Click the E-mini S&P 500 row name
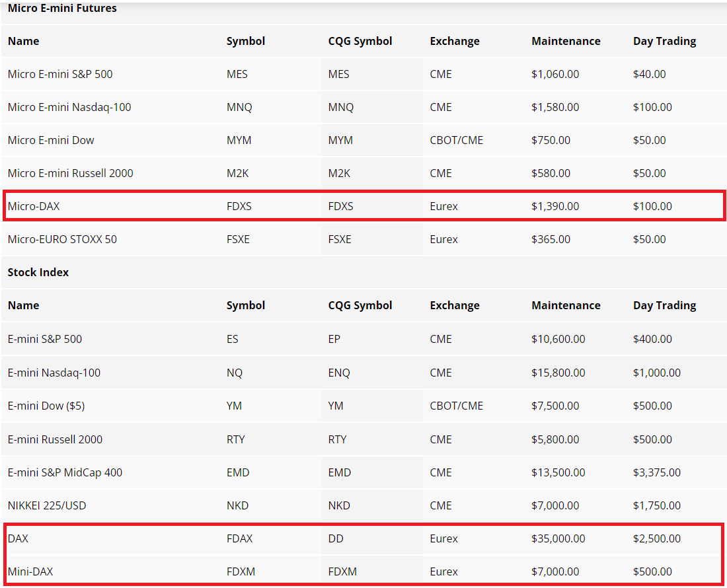This screenshot has width=727, height=588. 45,339
